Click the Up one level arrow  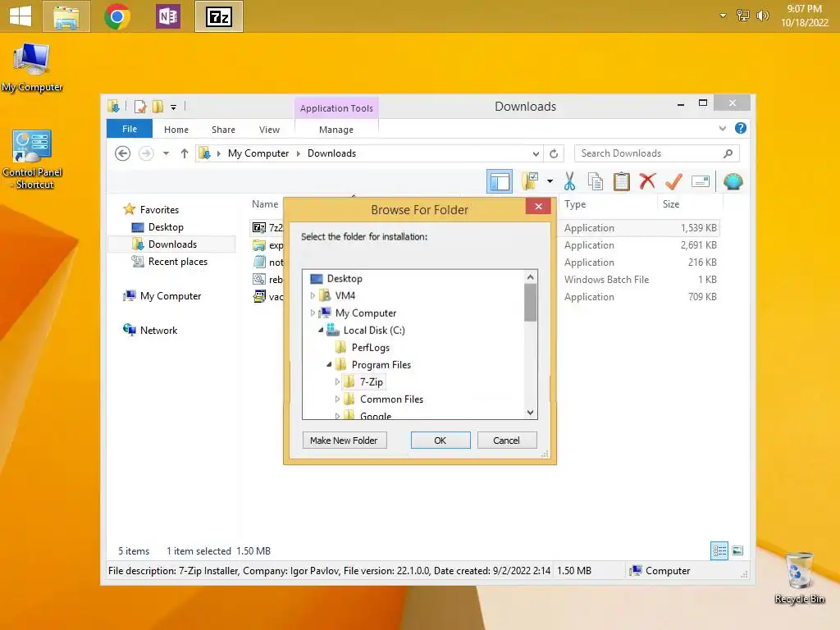coord(185,153)
